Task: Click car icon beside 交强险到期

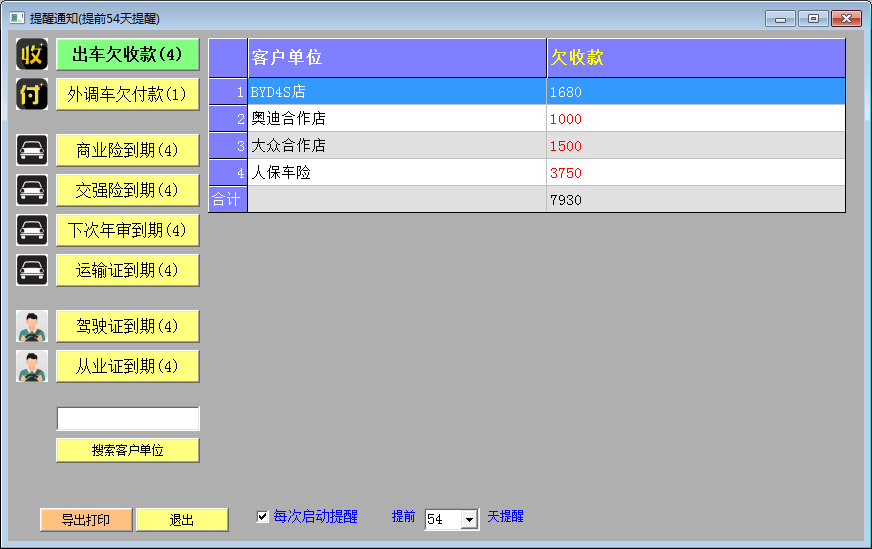Action: 32,190
